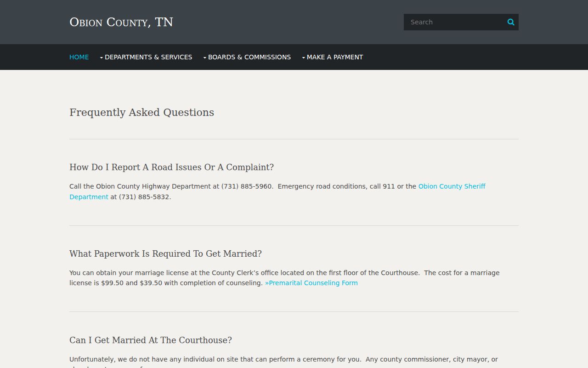The height and width of the screenshot is (368, 588).
Task: Click the marriage paperwork question heading
Action: click(165, 253)
